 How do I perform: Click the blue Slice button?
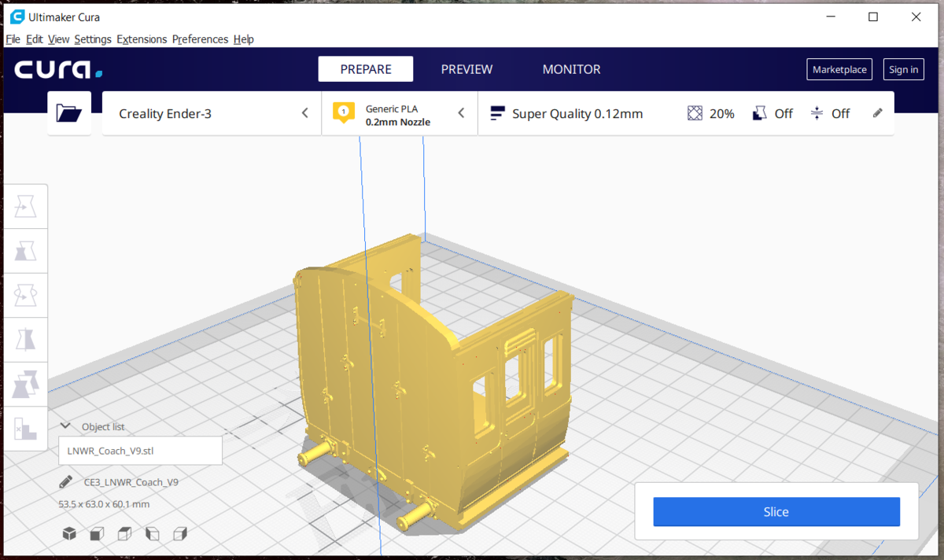tap(776, 512)
